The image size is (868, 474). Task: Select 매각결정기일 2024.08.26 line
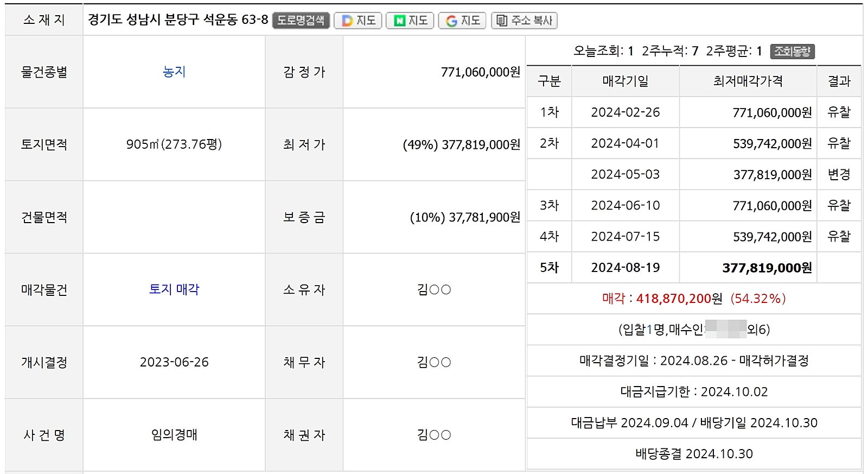694,361
